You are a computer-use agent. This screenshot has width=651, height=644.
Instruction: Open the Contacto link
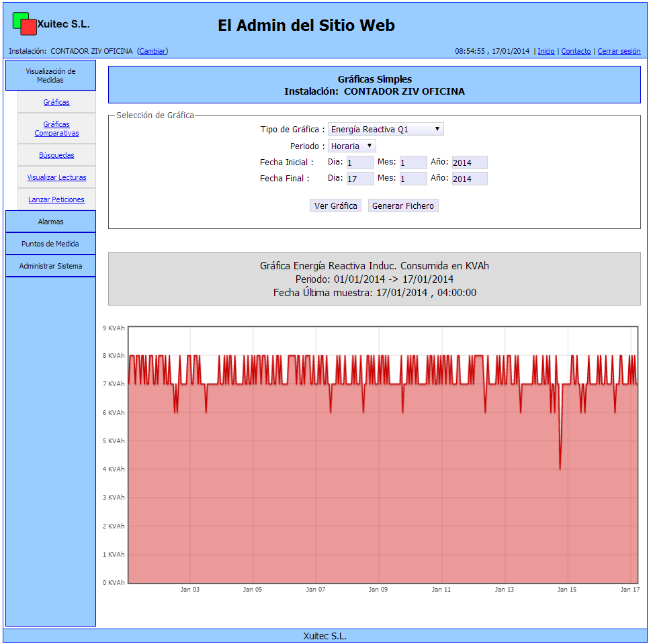(x=576, y=51)
